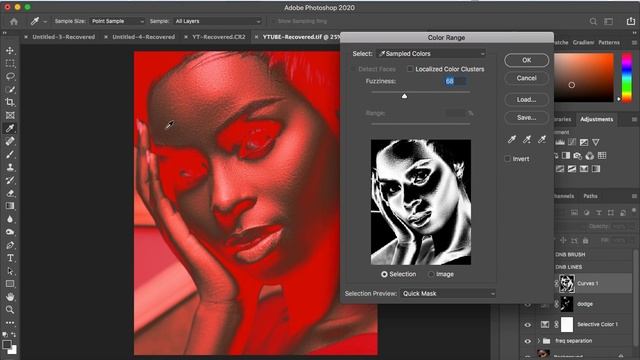
Task: Open the Sample All Layers dropdown
Action: [x=218, y=21]
